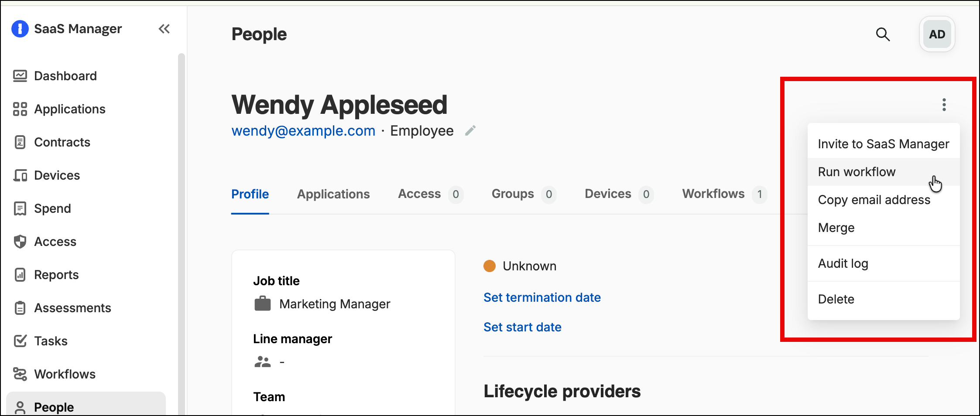980x416 pixels.
Task: Open Assessments in the sidebar
Action: (x=62, y=308)
